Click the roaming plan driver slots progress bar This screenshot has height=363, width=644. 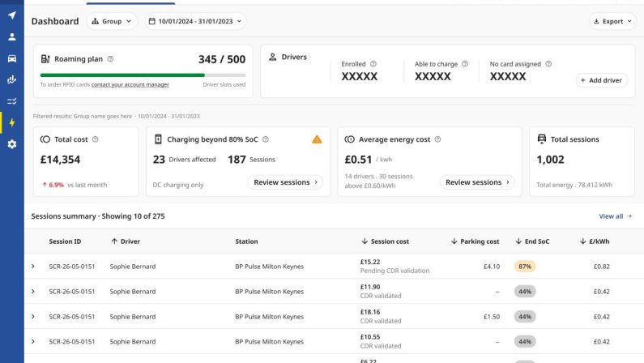pyautogui.click(x=143, y=75)
